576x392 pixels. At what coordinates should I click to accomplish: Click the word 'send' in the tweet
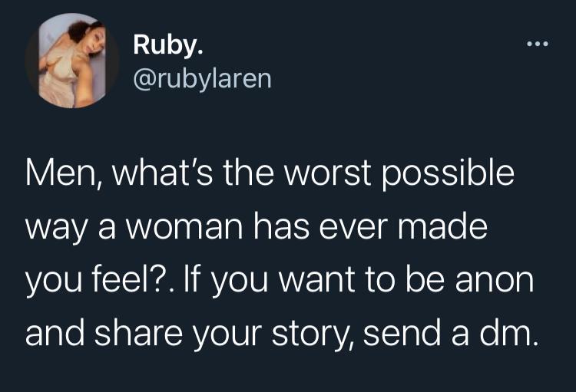coord(402,332)
